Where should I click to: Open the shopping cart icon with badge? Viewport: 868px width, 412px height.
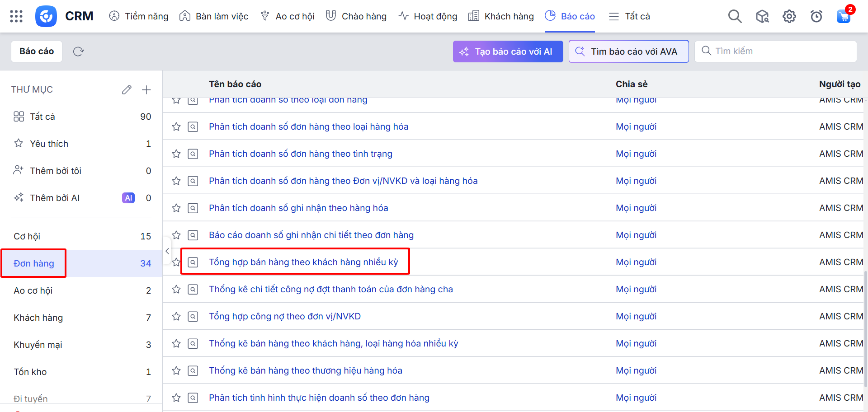tap(843, 16)
